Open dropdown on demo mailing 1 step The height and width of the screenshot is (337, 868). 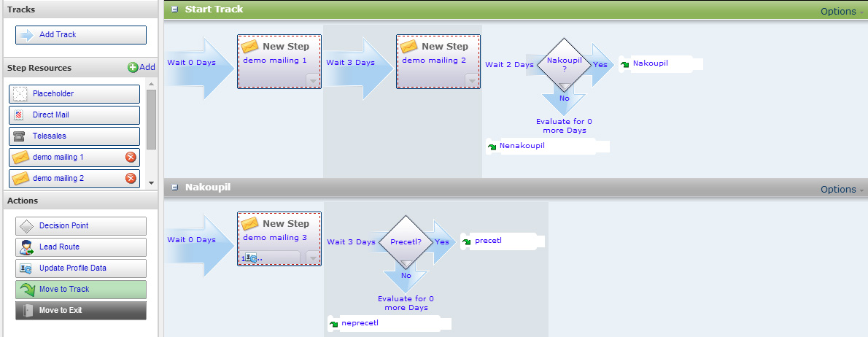click(313, 81)
